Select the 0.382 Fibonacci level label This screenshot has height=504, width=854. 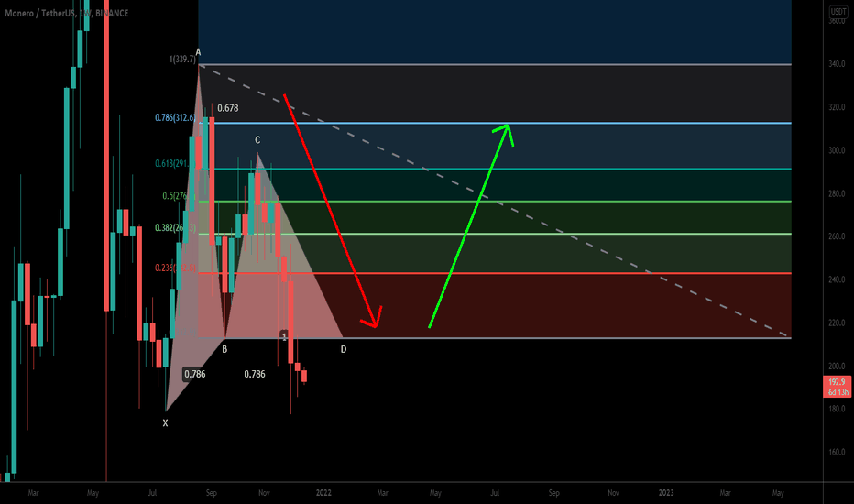(175, 228)
